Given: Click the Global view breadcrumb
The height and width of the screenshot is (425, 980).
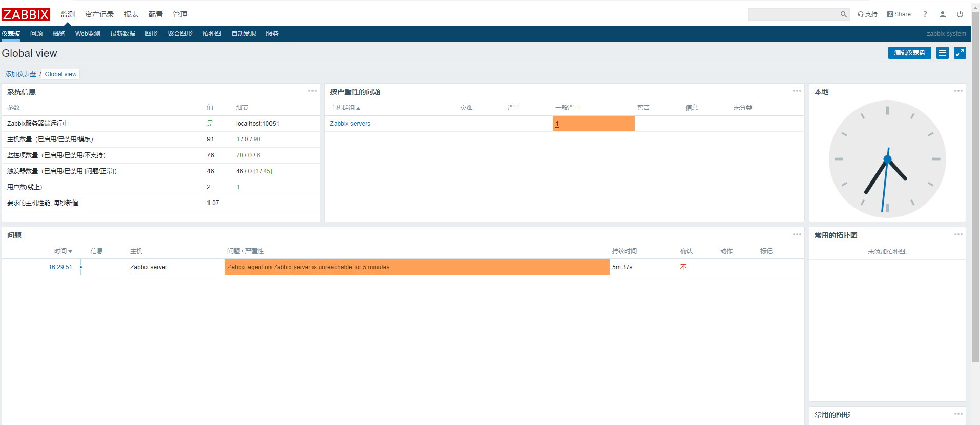Looking at the screenshot, I should coord(60,74).
